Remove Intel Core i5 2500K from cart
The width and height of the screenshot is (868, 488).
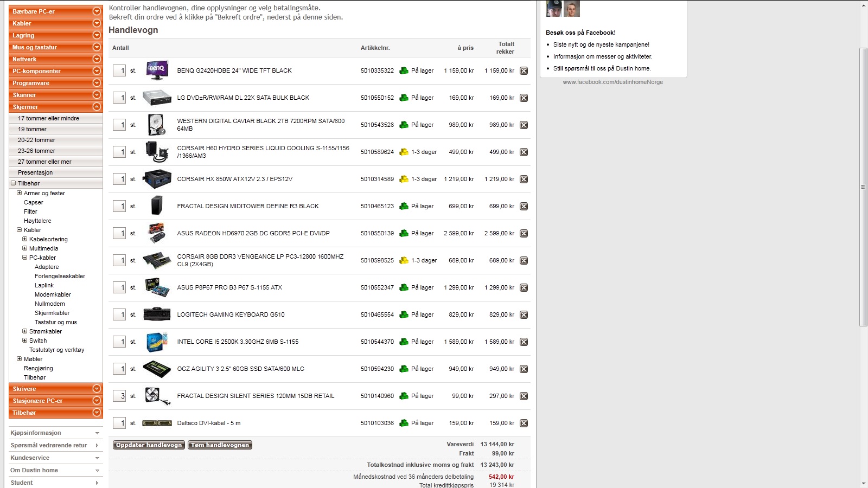(524, 342)
